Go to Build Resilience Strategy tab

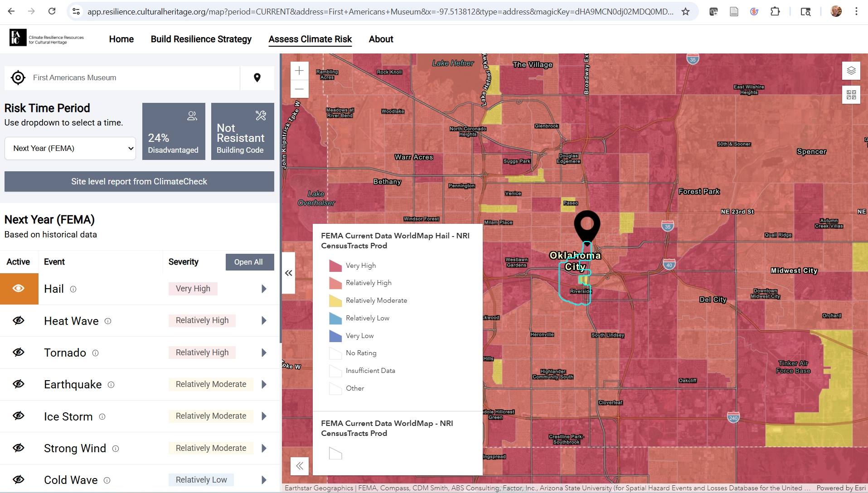pyautogui.click(x=201, y=39)
